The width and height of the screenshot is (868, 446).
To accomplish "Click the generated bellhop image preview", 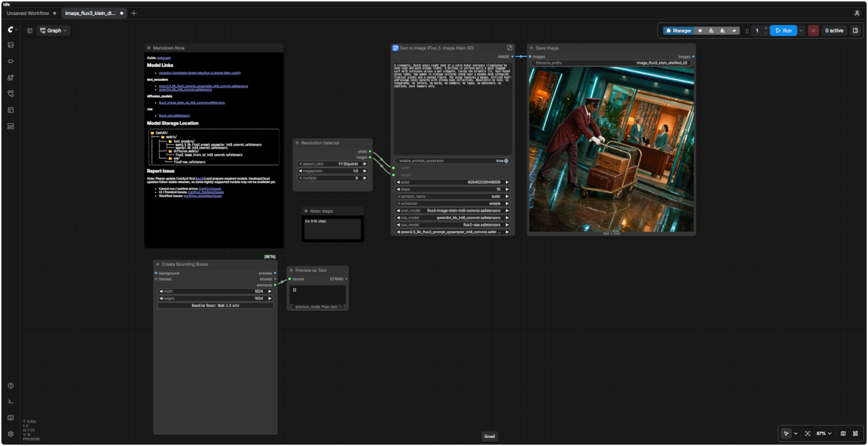I will point(611,149).
